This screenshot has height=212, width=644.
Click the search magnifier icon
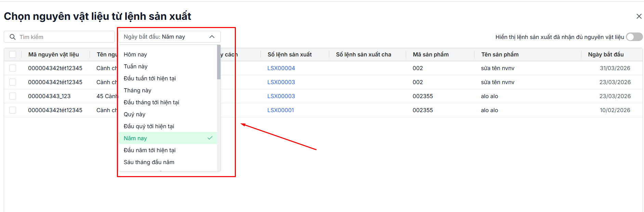click(13, 37)
